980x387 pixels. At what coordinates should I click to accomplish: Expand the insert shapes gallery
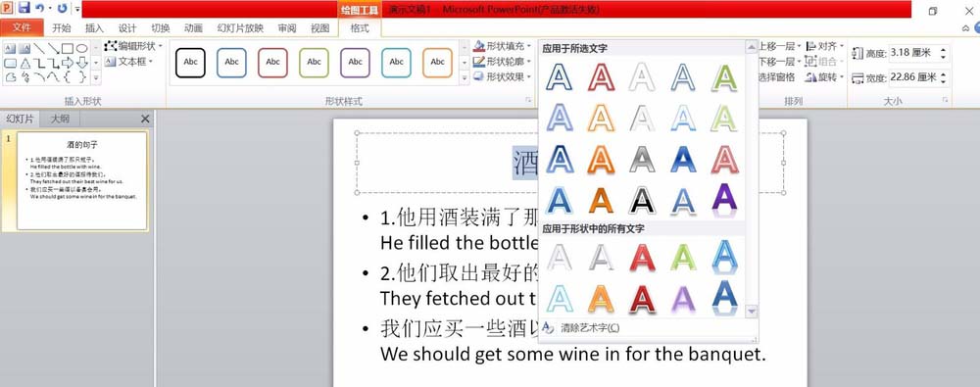coord(96,77)
